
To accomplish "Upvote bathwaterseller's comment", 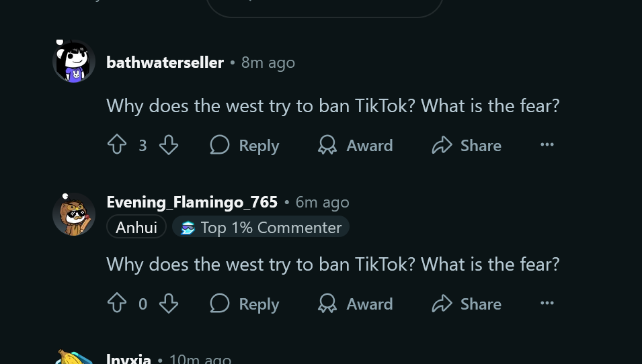I will (117, 145).
